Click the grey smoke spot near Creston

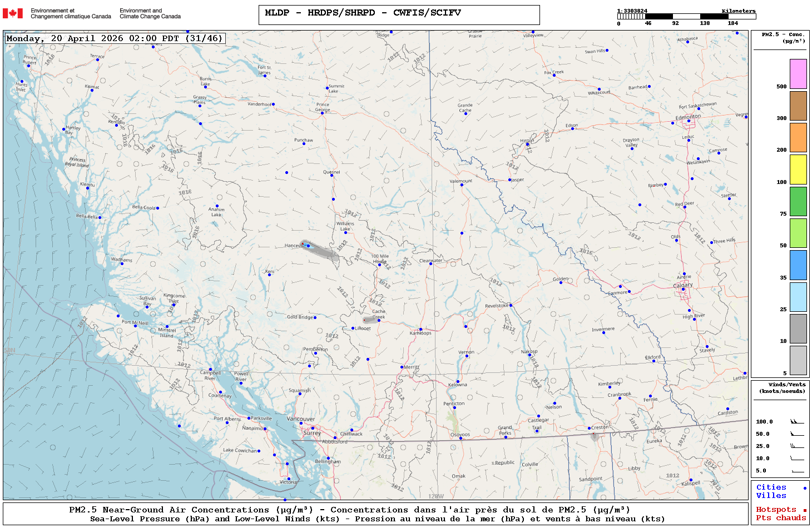pos(595,436)
